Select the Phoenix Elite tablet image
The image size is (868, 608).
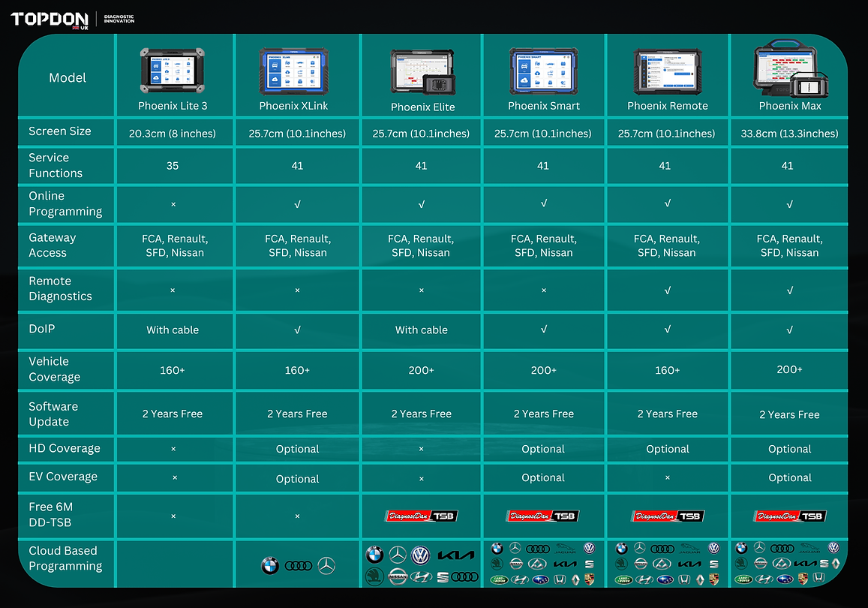(423, 72)
